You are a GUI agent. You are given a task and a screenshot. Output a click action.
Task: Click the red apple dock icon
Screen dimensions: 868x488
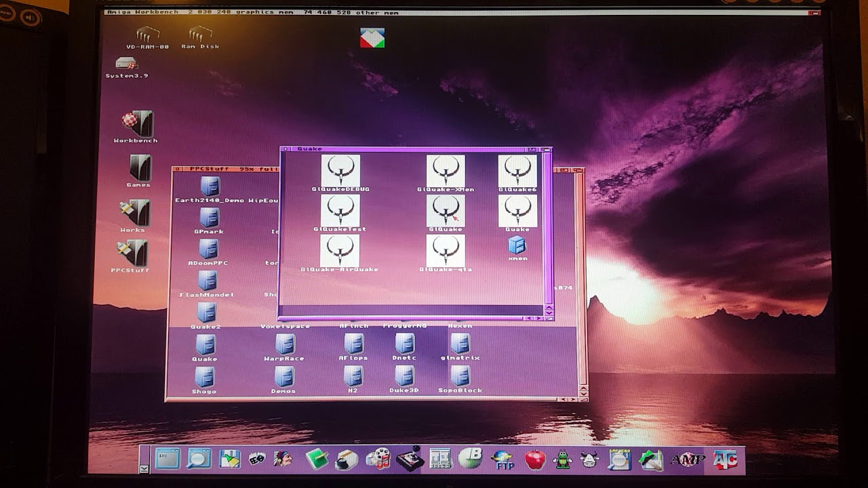pos(535,460)
